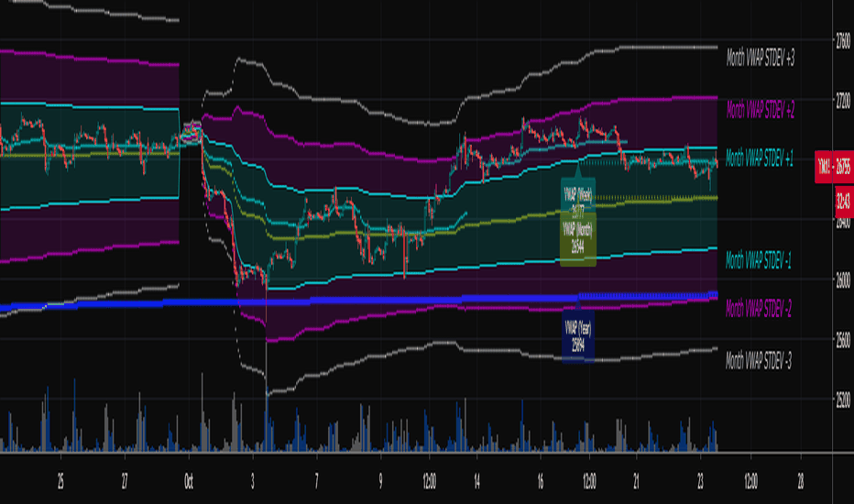Select the 23 date label on time axis
The image size is (854, 504).
coord(700,481)
